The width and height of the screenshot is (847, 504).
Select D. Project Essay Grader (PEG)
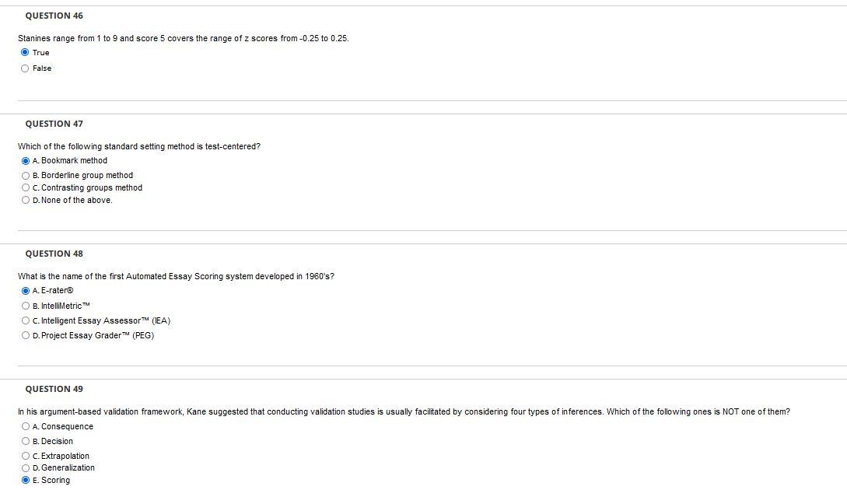point(26,335)
